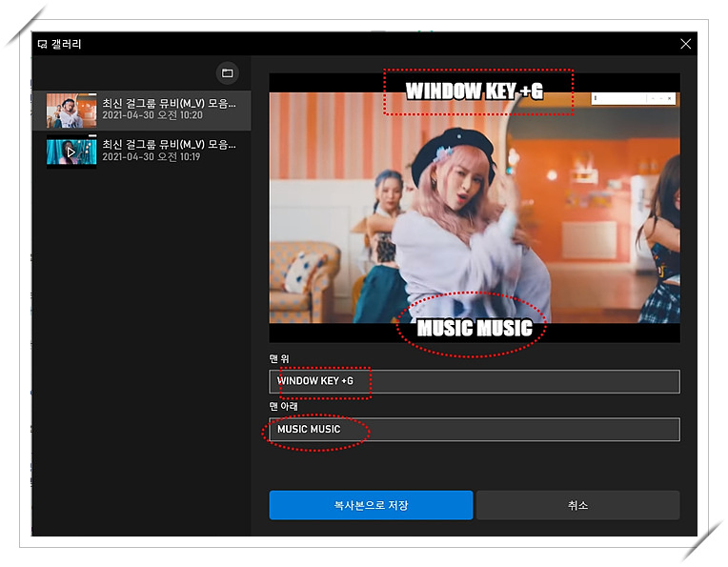
Task: Cancel editing with 취소 button
Action: click(578, 505)
